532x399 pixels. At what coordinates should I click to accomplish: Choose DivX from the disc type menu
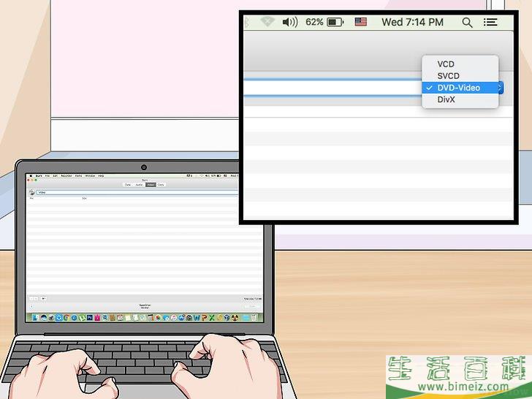coord(460,99)
